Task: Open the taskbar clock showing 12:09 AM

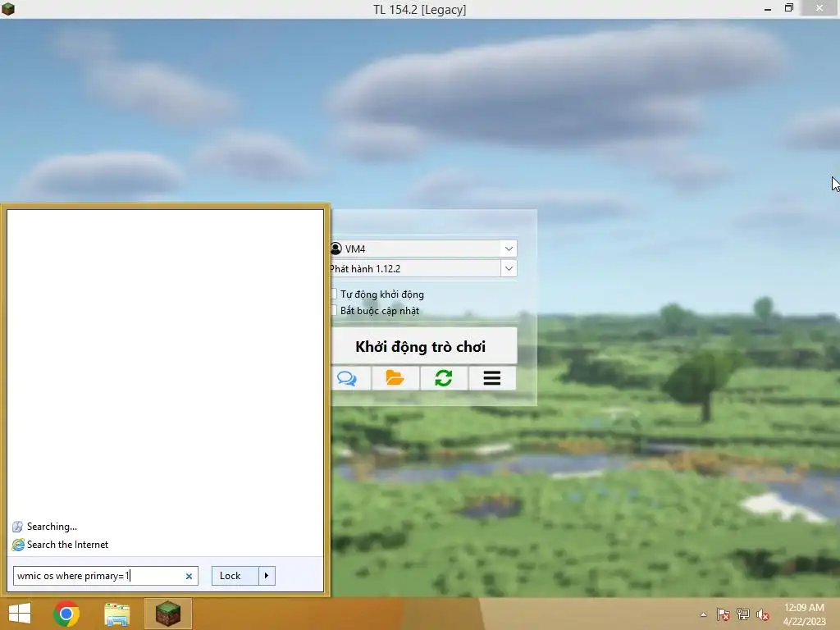Action: (x=804, y=614)
